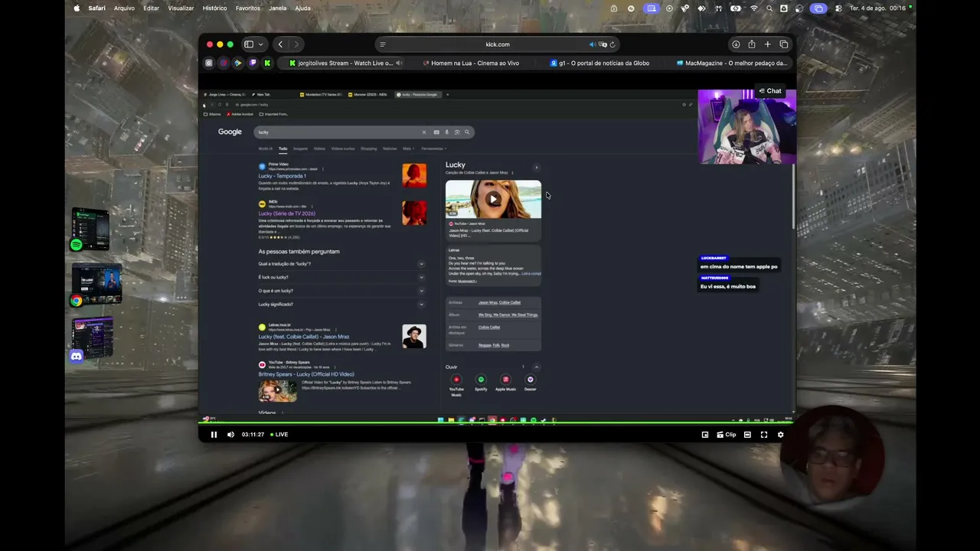
Task: Open Britney Spears Lucky video result
Action: coord(306,374)
